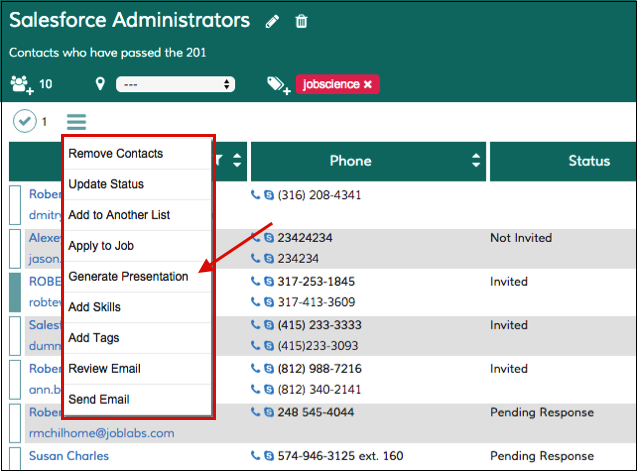637x471 pixels.
Task: Click phone icon next to (415)233-3093
Action: pos(255,345)
